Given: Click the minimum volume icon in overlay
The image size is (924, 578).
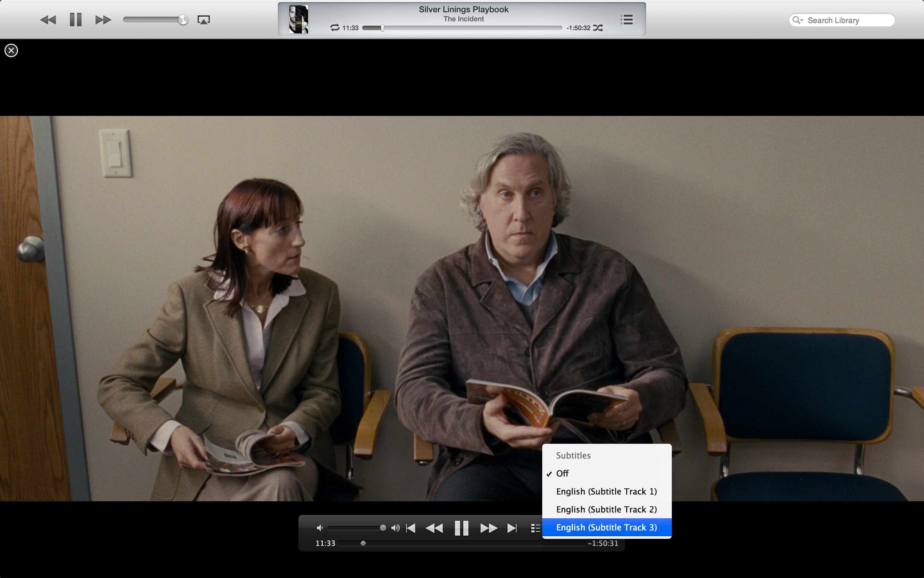Looking at the screenshot, I should click(x=320, y=528).
